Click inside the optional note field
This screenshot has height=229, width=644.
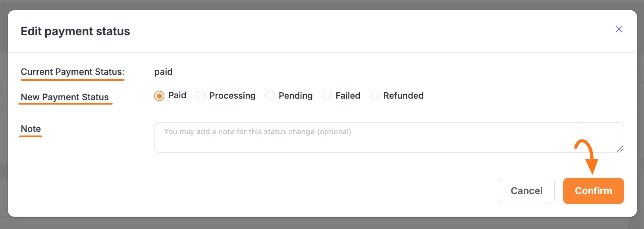coord(388,137)
